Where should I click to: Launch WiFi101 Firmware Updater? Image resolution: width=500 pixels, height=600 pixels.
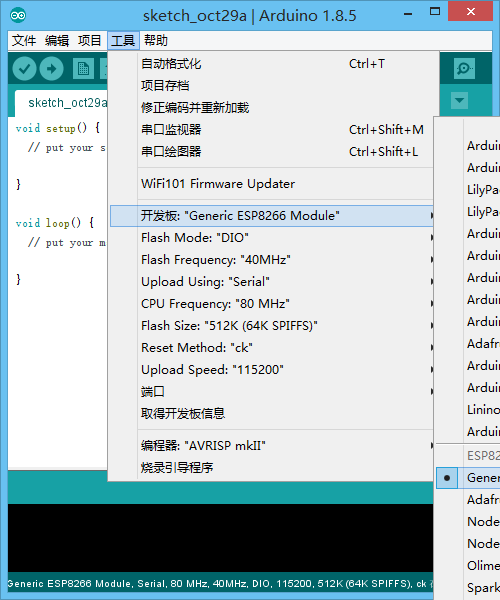point(271,184)
